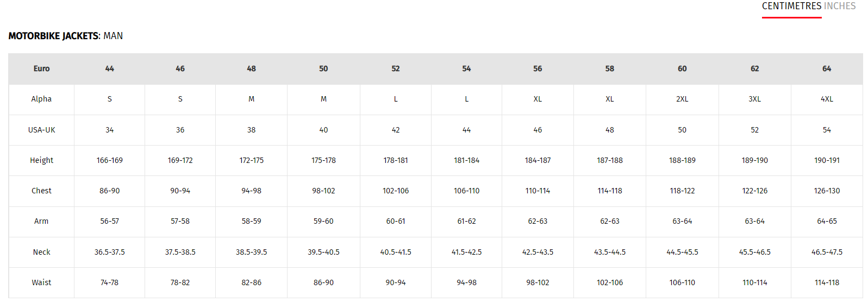Image resolution: width=868 pixels, height=302 pixels.
Task: Click the Arm row label
Action: point(41,221)
